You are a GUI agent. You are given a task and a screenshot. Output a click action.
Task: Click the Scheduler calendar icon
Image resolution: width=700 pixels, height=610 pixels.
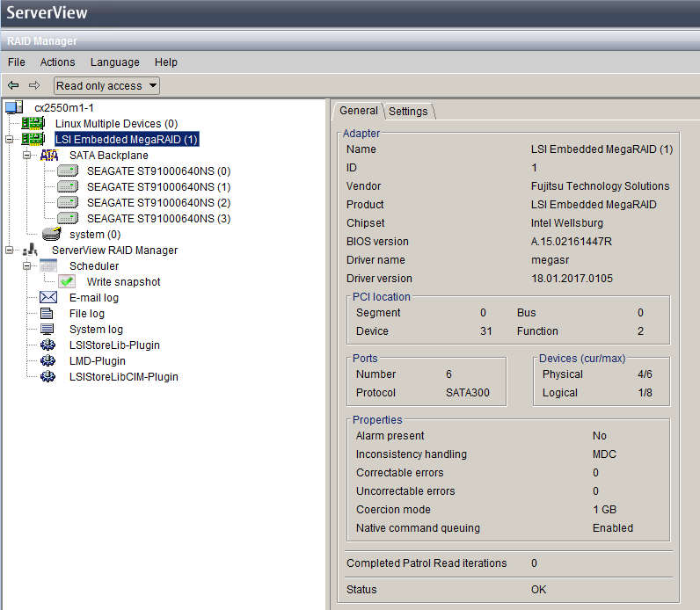pyautogui.click(x=48, y=266)
